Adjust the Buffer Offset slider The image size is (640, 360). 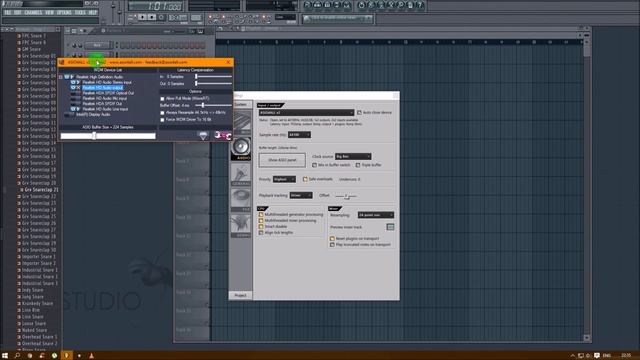point(213,105)
